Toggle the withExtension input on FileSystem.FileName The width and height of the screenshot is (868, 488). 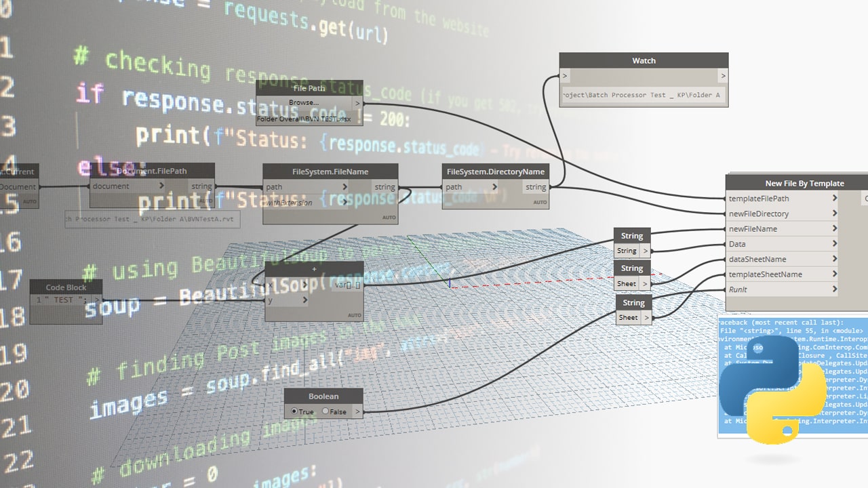click(289, 203)
